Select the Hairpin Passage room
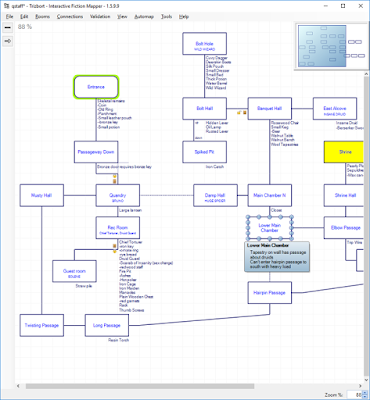The height and width of the screenshot is (400, 370). click(270, 293)
